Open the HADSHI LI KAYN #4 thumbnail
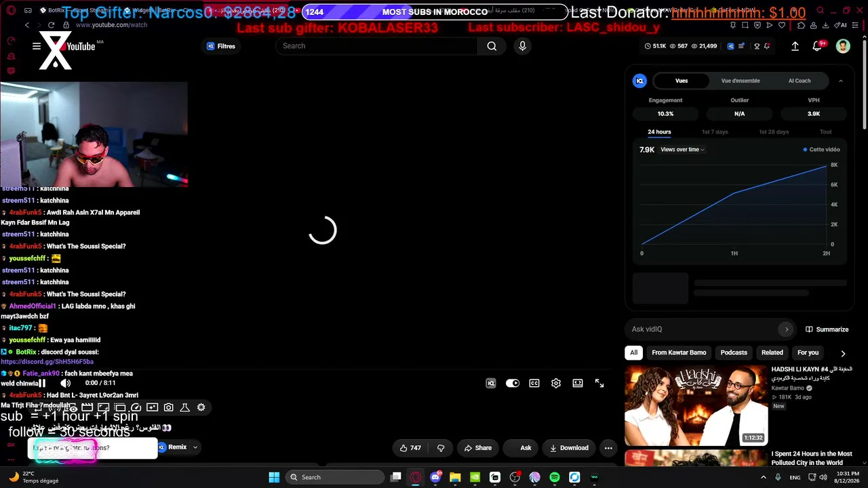This screenshot has height=488, width=868. click(x=696, y=405)
